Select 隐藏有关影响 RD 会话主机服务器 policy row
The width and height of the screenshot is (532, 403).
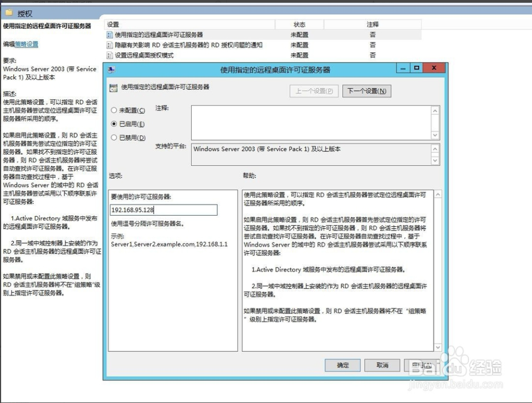click(x=263, y=45)
